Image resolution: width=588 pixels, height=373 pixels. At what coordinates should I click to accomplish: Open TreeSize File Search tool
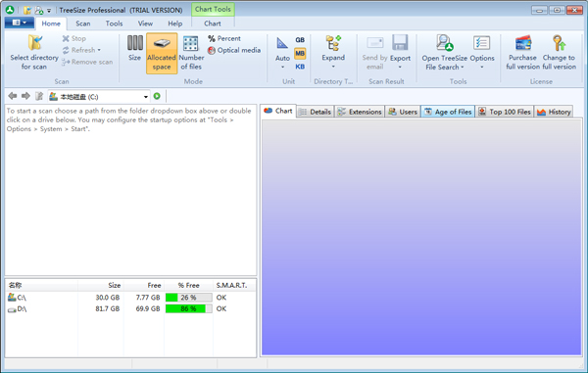[x=444, y=52]
